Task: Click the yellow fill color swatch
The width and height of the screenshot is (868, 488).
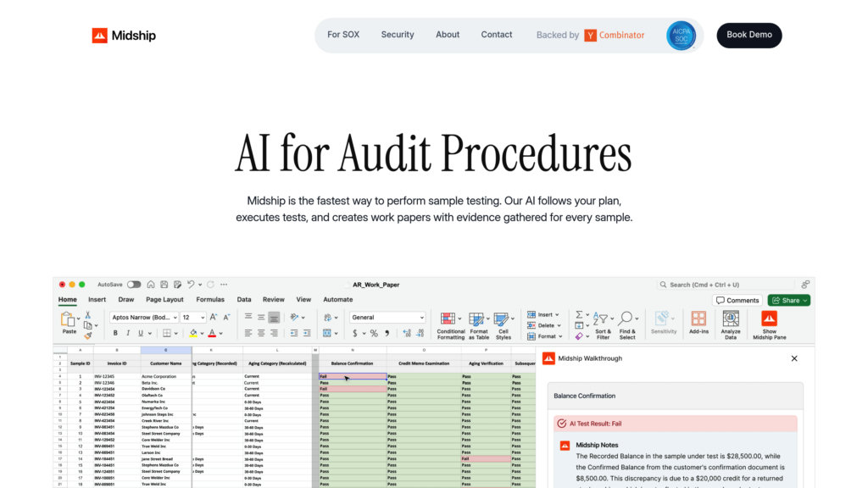Action: [x=193, y=333]
